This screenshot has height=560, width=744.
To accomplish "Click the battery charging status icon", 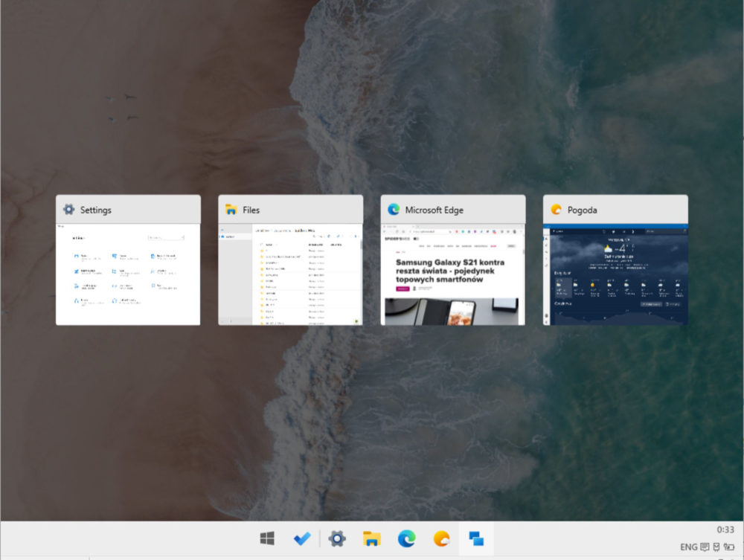I will [729, 547].
